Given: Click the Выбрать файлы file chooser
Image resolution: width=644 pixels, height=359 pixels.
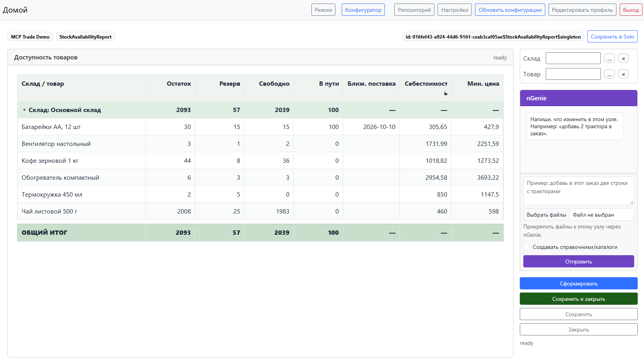Looking at the screenshot, I should point(546,215).
